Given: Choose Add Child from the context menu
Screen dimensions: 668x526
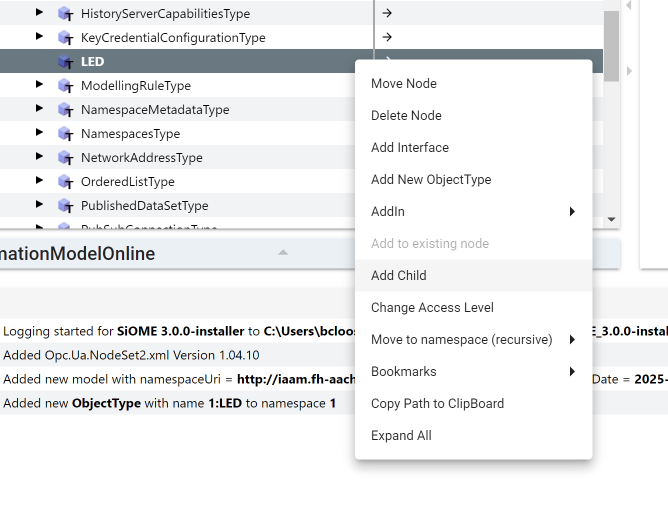Looking at the screenshot, I should [x=399, y=275].
